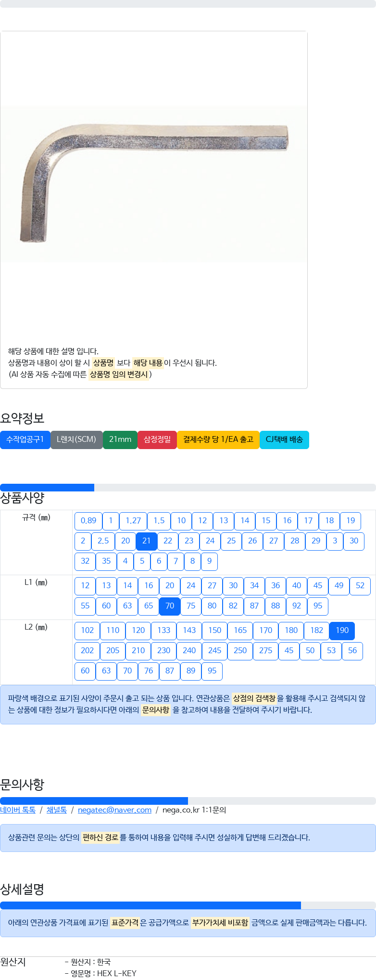Click the red 삼정정밀 brand tag
376x980 pixels.
[x=157, y=439]
